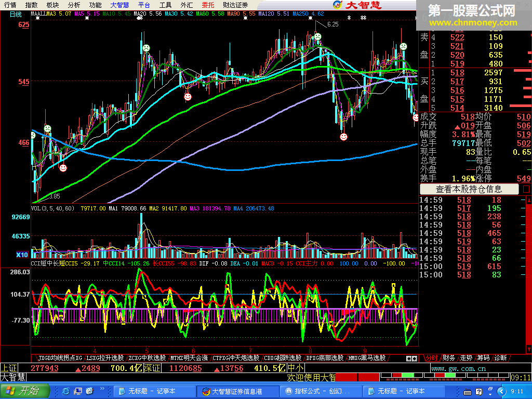Select the DPXG底部选股 indicator tab

coord(325,358)
